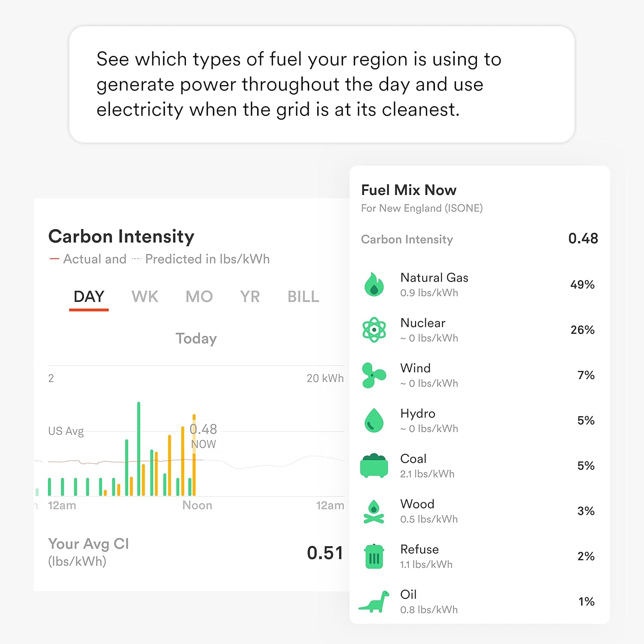The width and height of the screenshot is (644, 644).
Task: Switch to the YR timeframe
Action: tap(249, 296)
